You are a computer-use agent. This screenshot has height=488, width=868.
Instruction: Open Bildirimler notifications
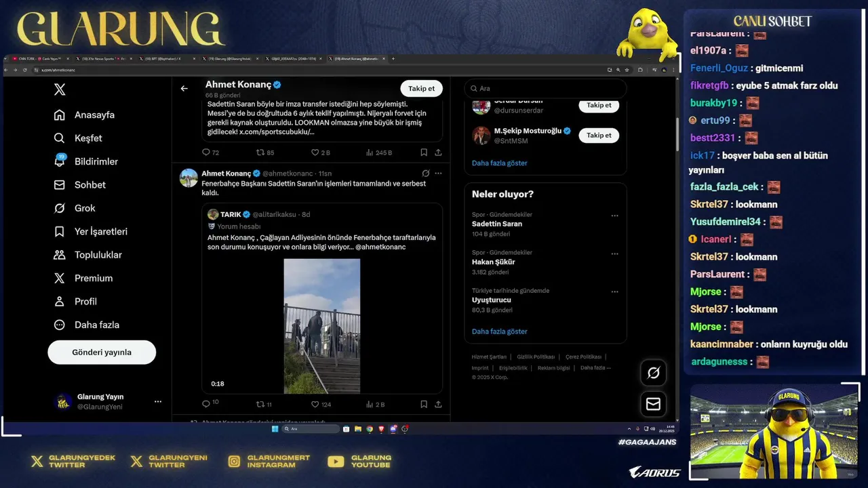click(x=86, y=161)
